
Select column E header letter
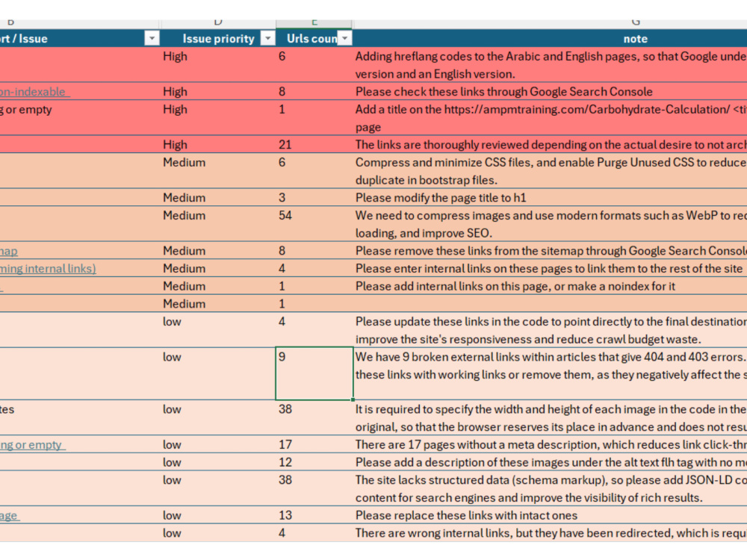(x=314, y=22)
